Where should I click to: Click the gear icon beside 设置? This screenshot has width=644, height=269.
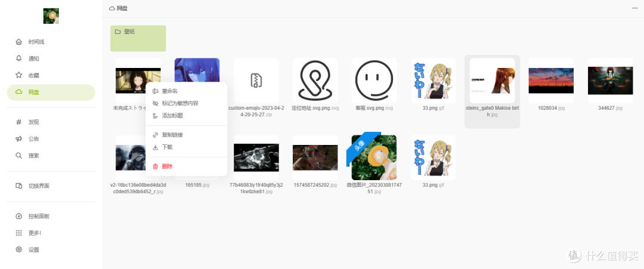pos(18,250)
